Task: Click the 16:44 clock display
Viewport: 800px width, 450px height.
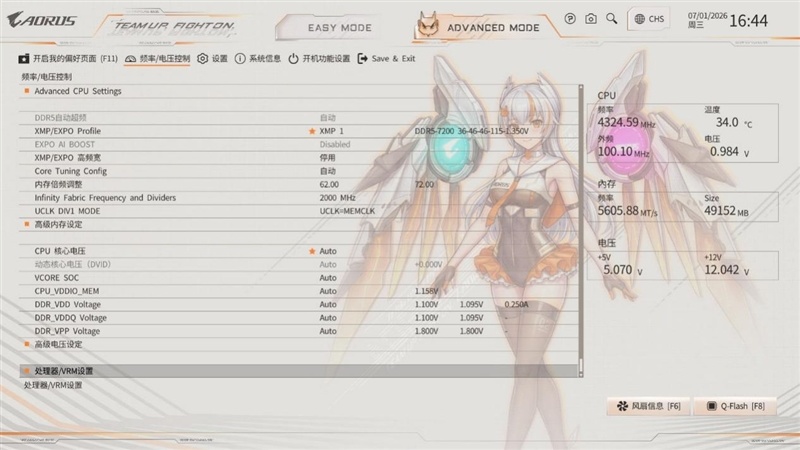Action: pos(748,21)
